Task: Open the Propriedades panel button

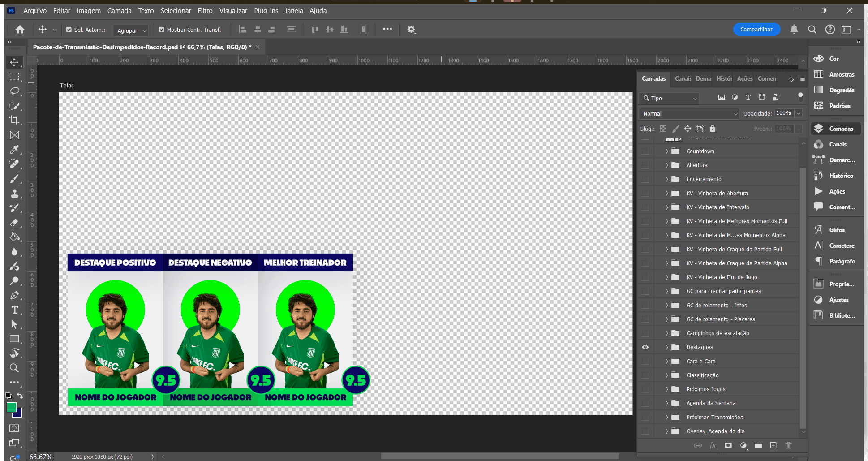Action: [x=836, y=284]
